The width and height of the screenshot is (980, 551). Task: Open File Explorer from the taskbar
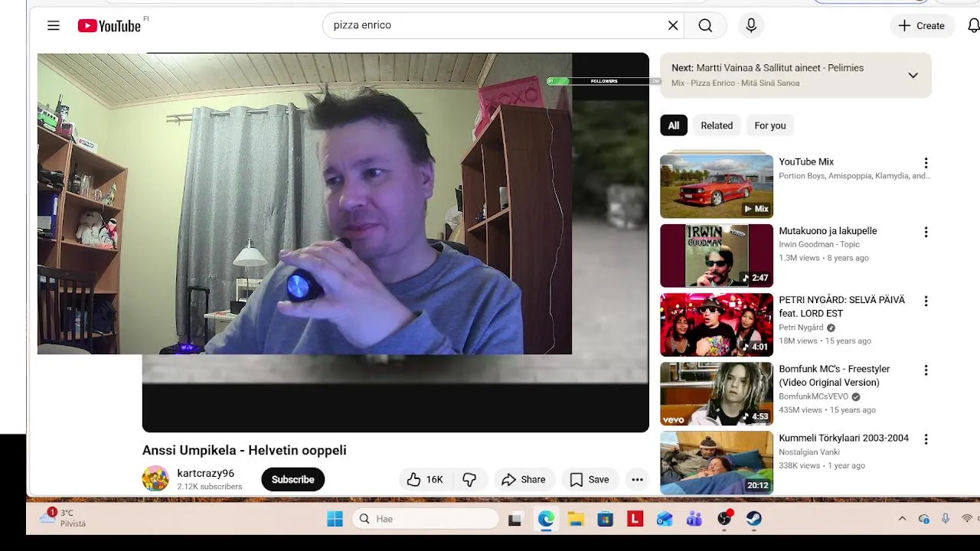(x=576, y=519)
